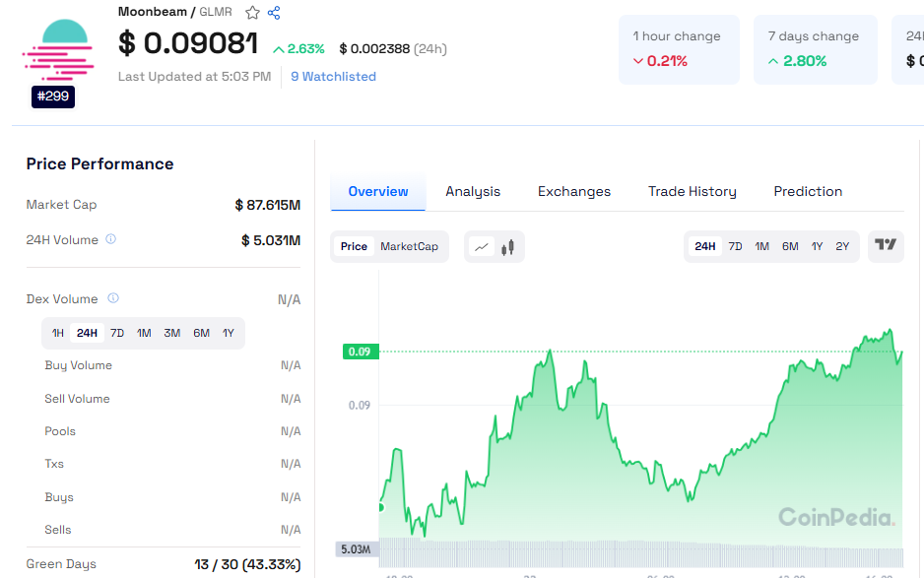The width and height of the screenshot is (924, 578).
Task: Click the $ 0.002388 (24h) change amount
Action: (393, 49)
